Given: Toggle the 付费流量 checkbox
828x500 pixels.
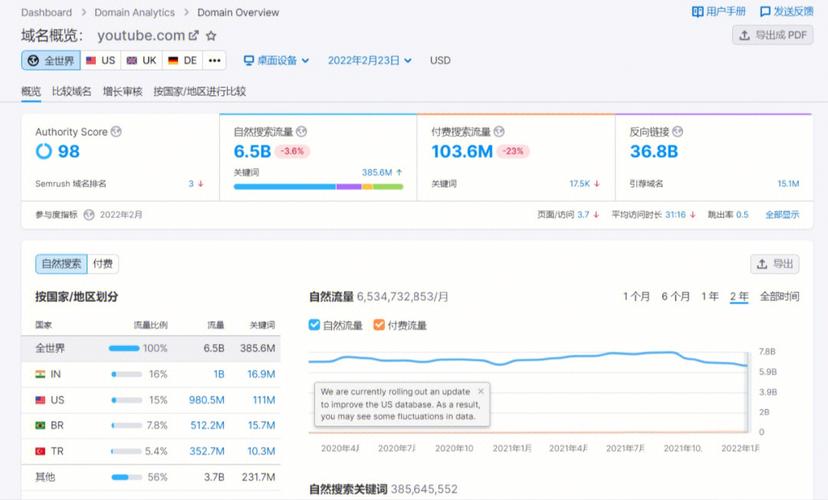Looking at the screenshot, I should pos(379,325).
